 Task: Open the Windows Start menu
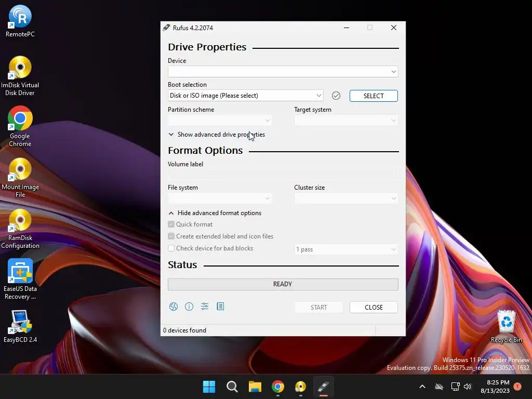[x=209, y=387]
